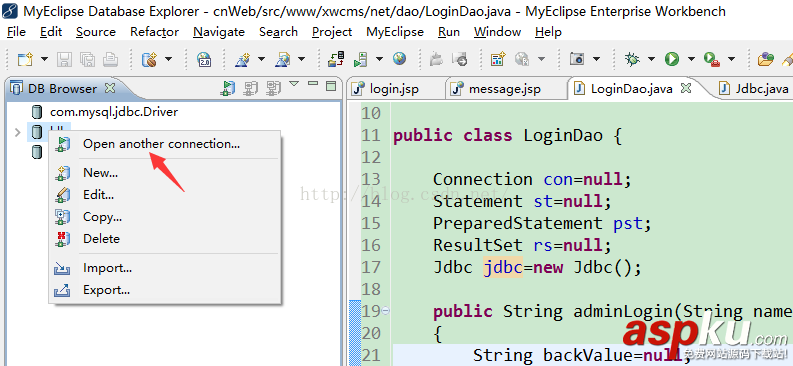Image resolution: width=793 pixels, height=366 pixels.
Task: Close the LoginDao.java editor tab
Action: tap(686, 88)
